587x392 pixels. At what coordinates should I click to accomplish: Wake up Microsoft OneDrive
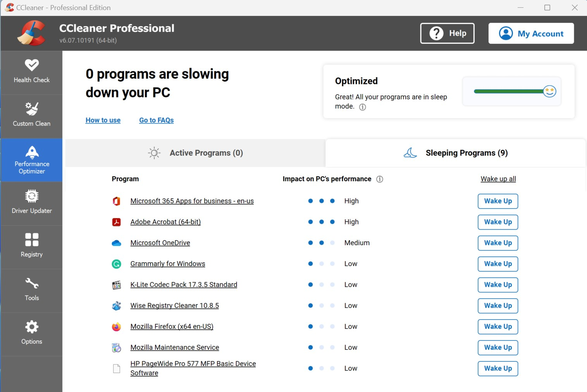[x=497, y=243]
